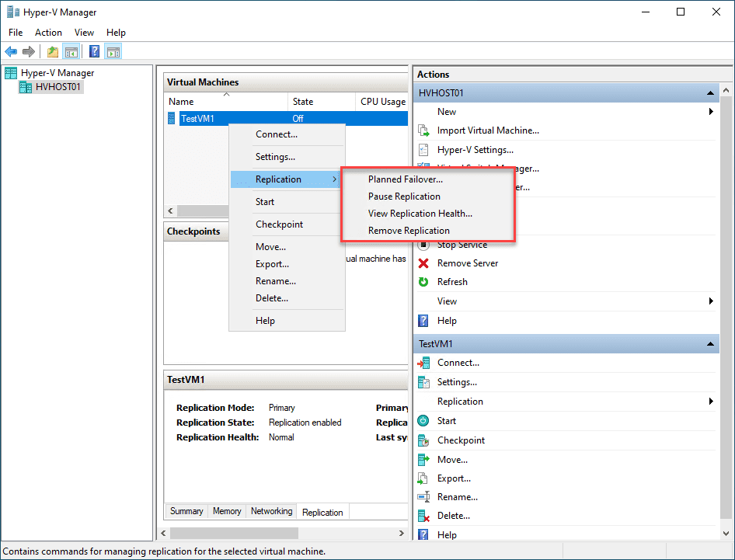This screenshot has height=560, width=735.
Task: Click the Move icon in Actions pane
Action: coord(423,460)
